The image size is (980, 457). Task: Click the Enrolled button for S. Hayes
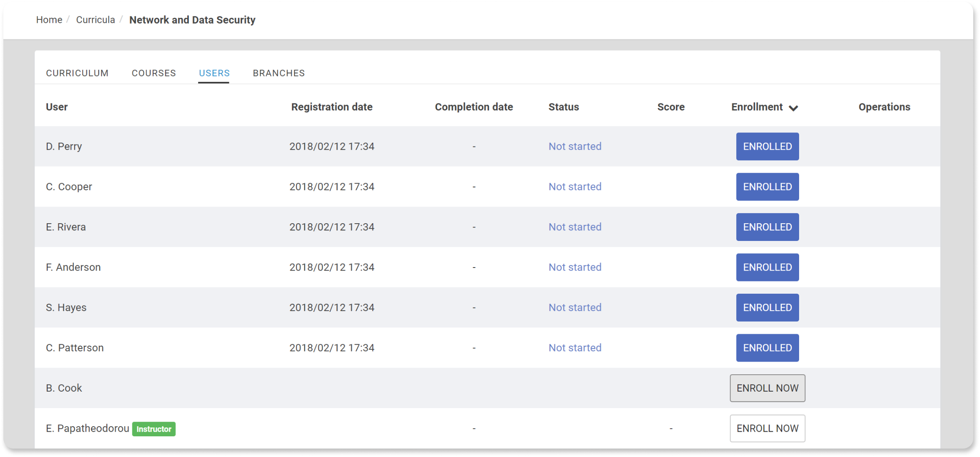(x=767, y=308)
